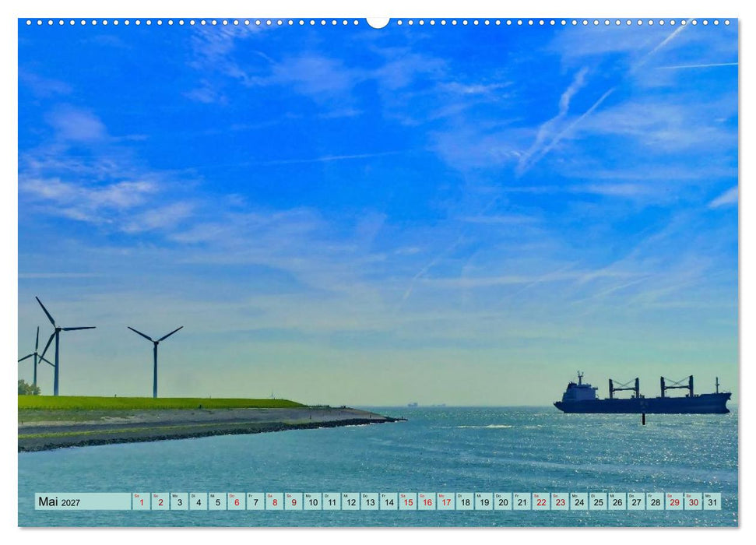Select day 25 in the calendar strip

[x=599, y=501]
